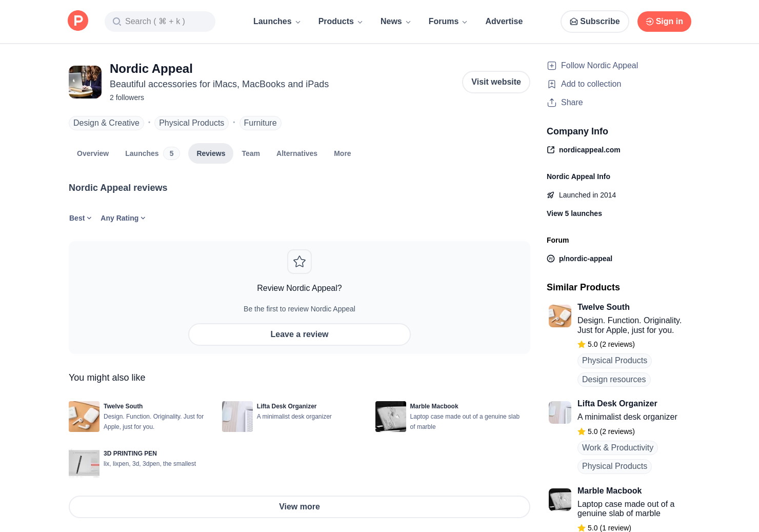Click the star icon in review box
Image resolution: width=759 pixels, height=532 pixels.
coord(299,262)
